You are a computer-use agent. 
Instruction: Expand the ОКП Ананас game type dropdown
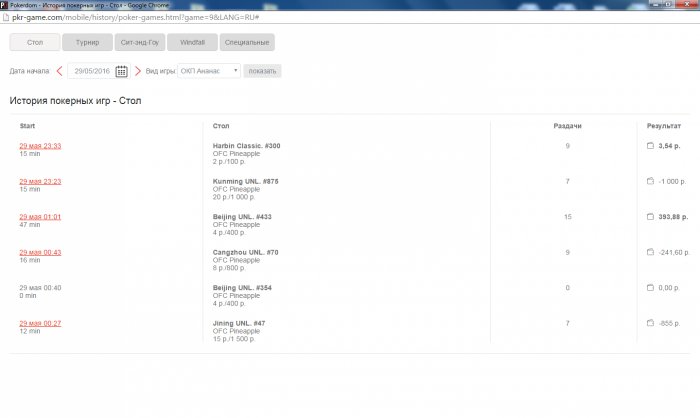tap(209, 71)
